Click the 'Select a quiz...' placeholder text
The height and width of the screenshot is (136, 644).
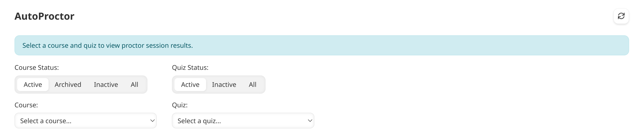tap(199, 121)
